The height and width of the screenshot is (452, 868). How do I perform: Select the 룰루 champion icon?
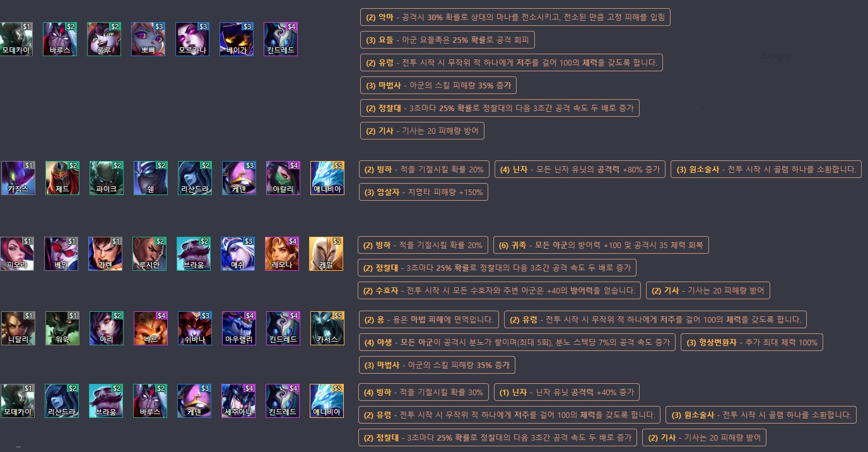(104, 39)
